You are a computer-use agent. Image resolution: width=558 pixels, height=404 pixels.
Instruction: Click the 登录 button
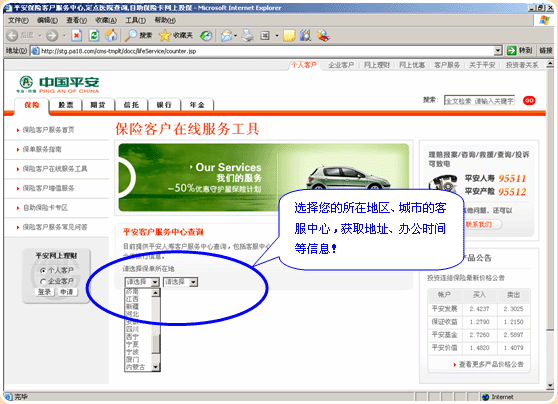[x=45, y=292]
